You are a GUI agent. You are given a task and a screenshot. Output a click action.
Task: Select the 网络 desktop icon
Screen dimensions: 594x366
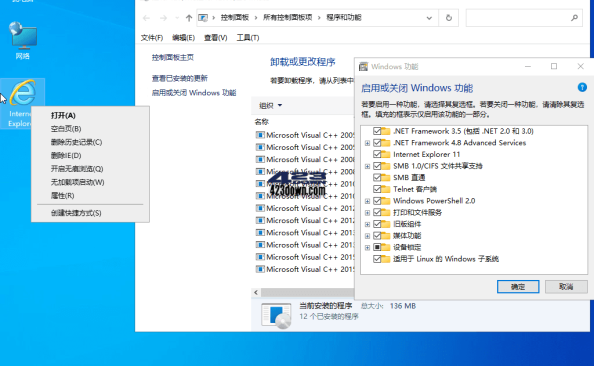click(23, 41)
